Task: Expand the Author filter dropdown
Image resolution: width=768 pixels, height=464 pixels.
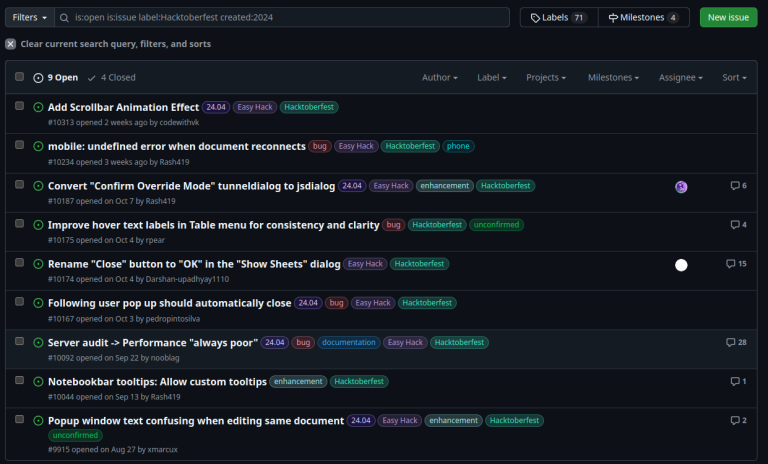Action: 439,77
